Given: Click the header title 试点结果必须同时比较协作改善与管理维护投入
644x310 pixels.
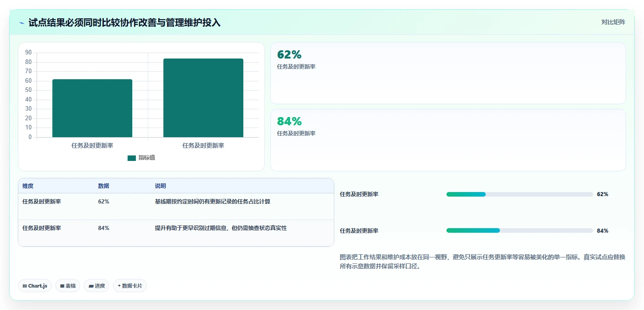Looking at the screenshot, I should [124, 22].
